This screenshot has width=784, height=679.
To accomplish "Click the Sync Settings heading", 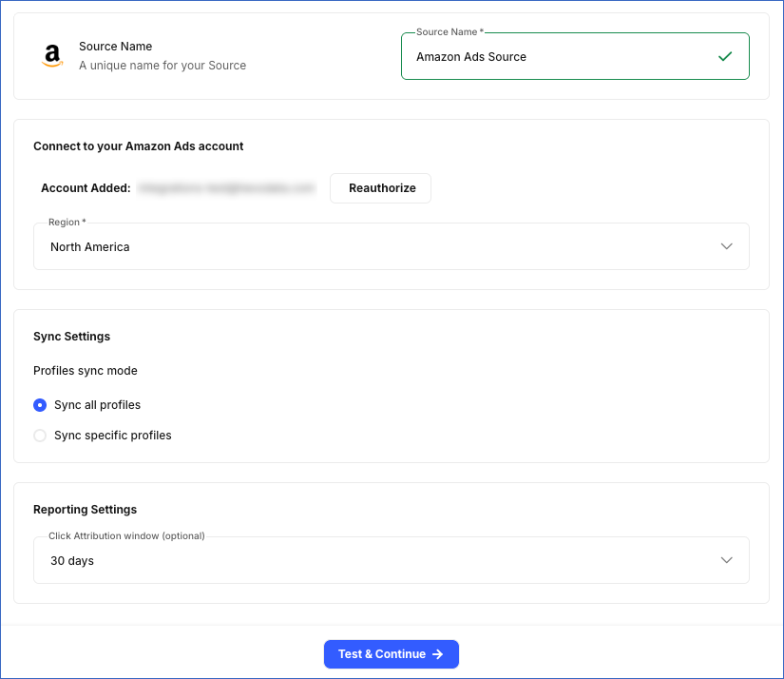I will [x=71, y=337].
